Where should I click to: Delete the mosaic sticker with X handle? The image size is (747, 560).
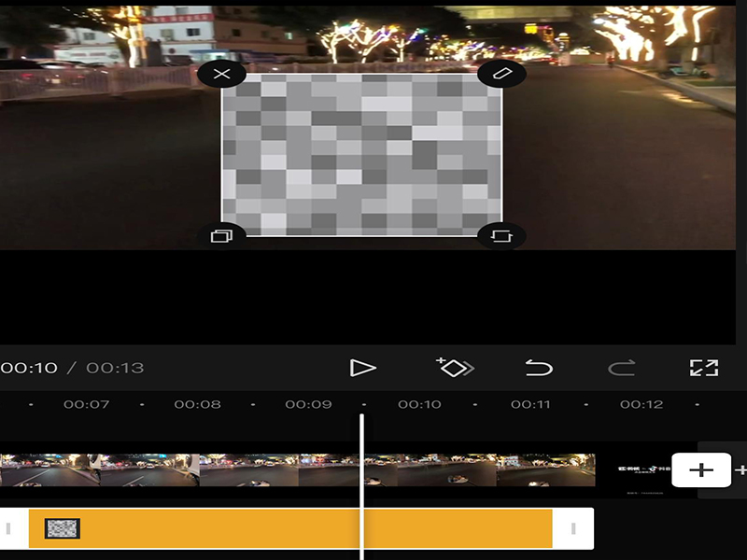pos(221,74)
